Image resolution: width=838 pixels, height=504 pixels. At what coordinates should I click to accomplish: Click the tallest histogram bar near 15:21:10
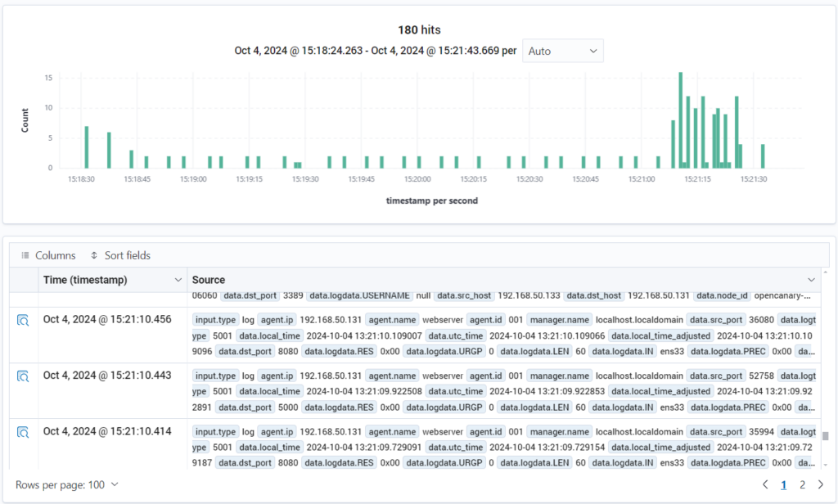point(680,120)
